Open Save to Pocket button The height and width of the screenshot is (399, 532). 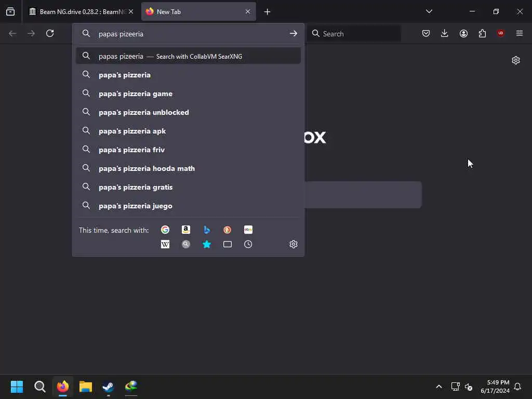[x=426, y=33]
